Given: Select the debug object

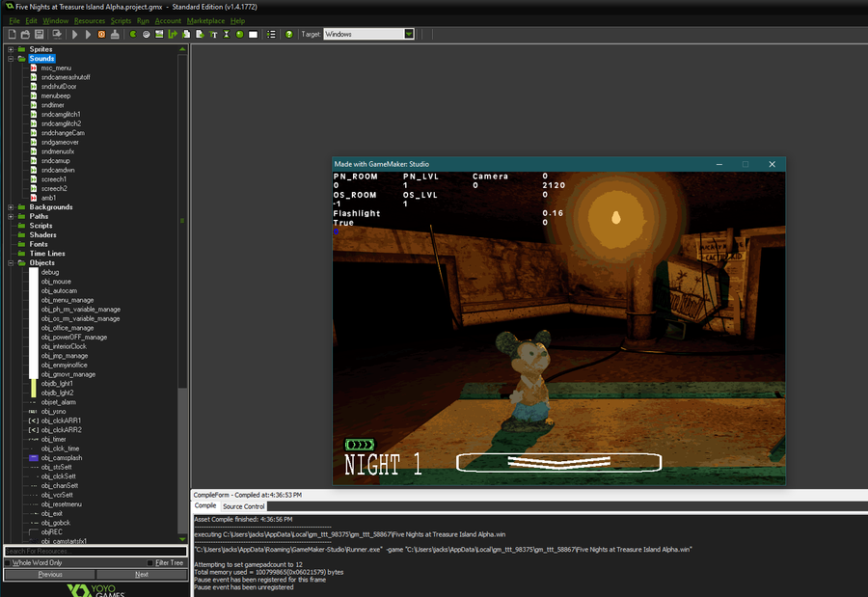Looking at the screenshot, I should (50, 273).
